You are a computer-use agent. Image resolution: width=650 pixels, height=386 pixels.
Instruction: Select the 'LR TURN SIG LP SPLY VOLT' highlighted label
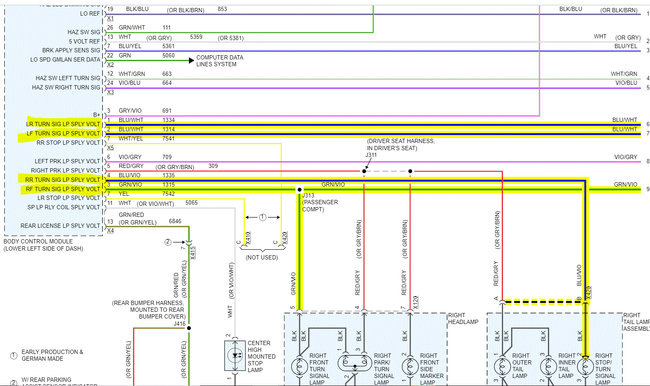[63, 124]
